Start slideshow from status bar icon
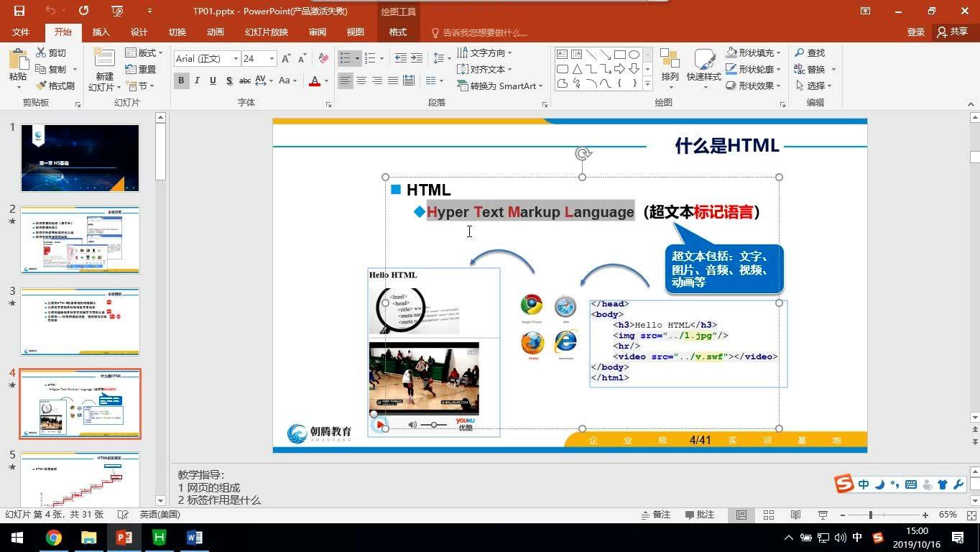This screenshot has height=552, width=980. [x=823, y=515]
